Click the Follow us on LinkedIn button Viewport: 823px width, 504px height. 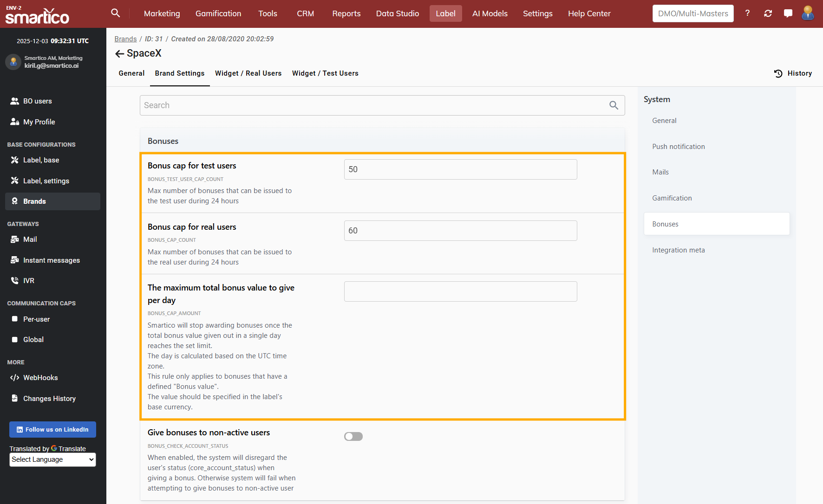click(52, 430)
